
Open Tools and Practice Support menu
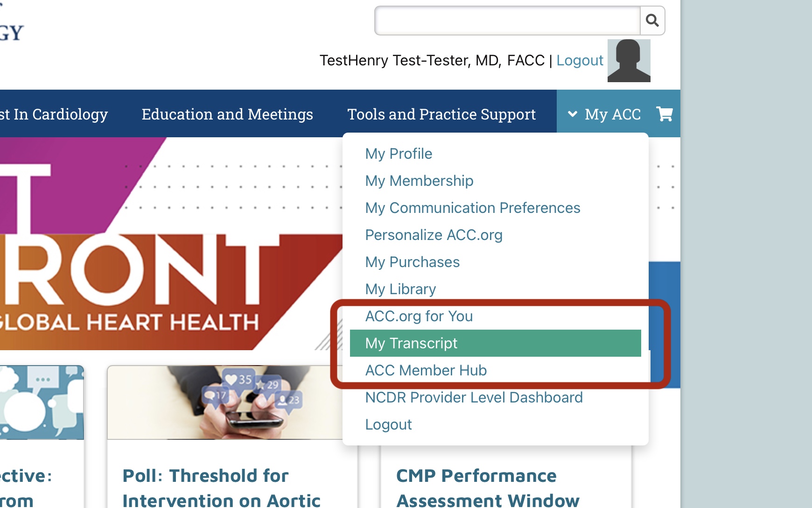441,114
